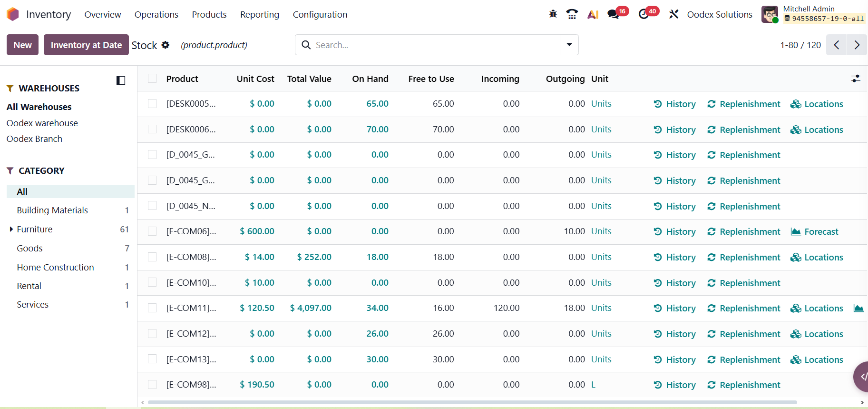Select the checkbox for the E-COM08 row
The width and height of the screenshot is (868, 409).
(x=152, y=257)
